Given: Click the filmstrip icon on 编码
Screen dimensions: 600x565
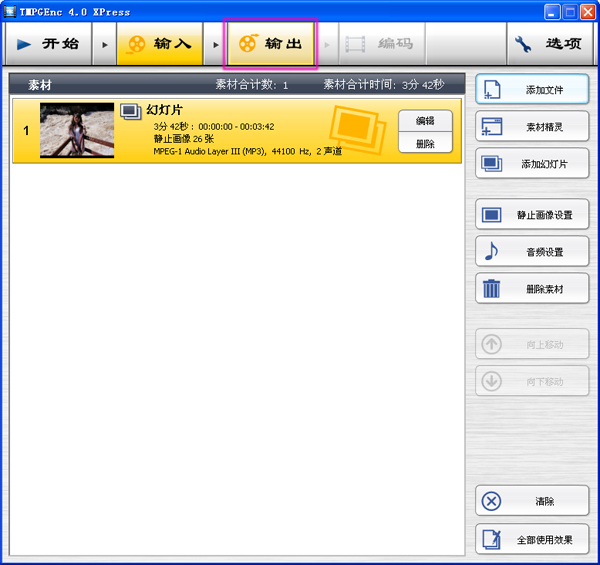Looking at the screenshot, I should point(355,44).
